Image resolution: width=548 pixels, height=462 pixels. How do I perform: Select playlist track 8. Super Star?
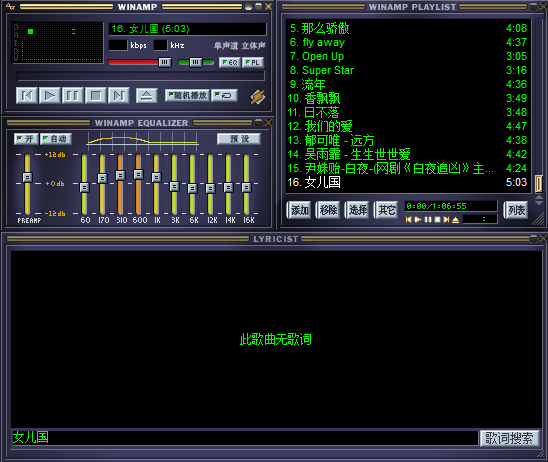coord(408,70)
